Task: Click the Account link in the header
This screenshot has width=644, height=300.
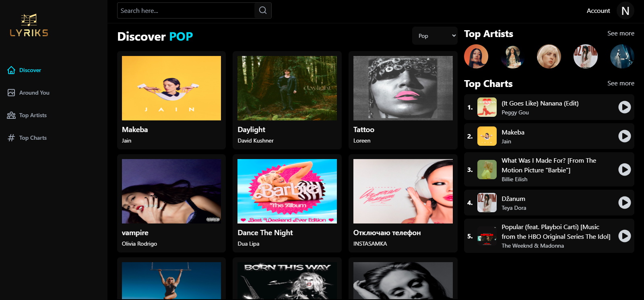Action: point(598,11)
